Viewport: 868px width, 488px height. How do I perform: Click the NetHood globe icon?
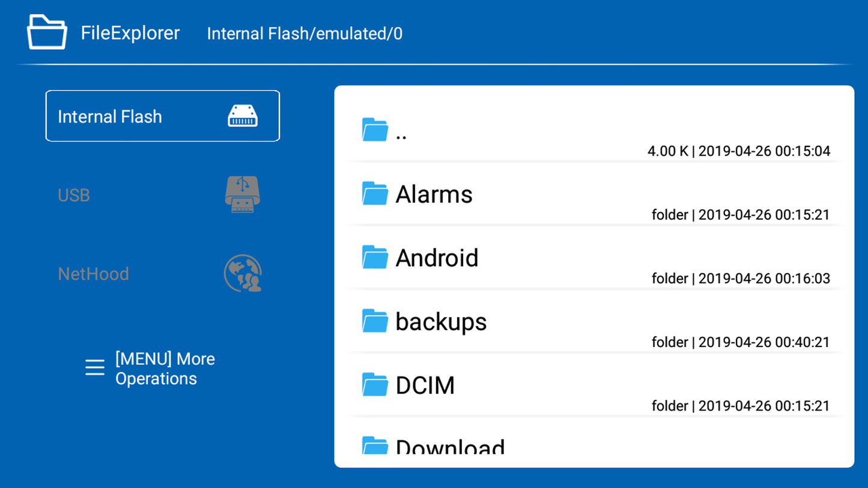[x=243, y=273]
